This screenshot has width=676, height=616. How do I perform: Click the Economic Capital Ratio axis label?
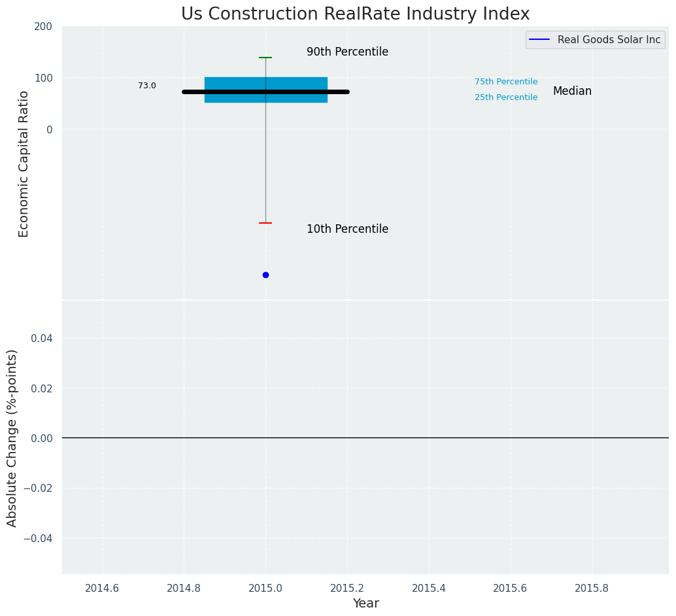pyautogui.click(x=24, y=163)
